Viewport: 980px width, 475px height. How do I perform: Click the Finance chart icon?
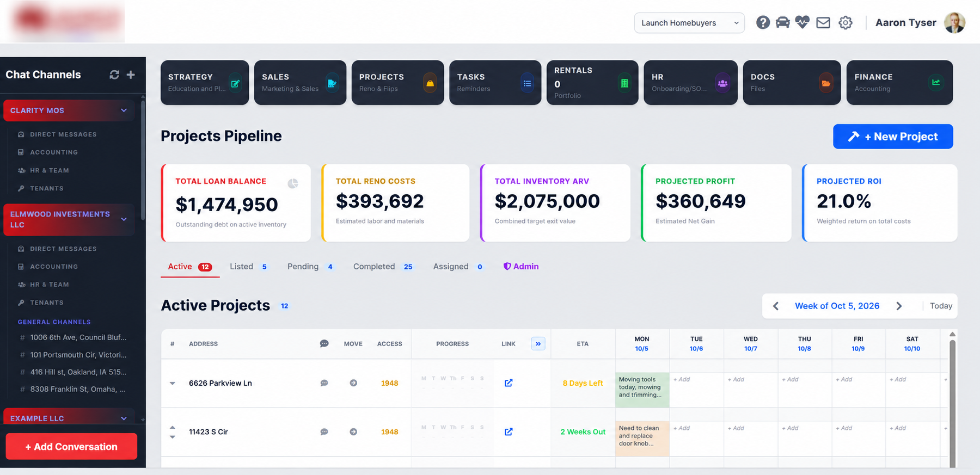[936, 83]
